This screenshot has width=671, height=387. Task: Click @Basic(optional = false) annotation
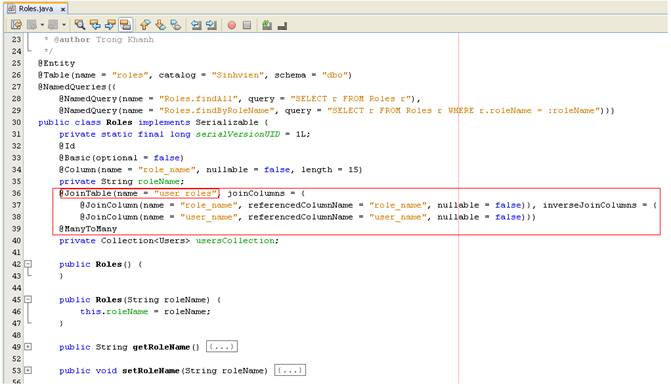[x=122, y=158]
